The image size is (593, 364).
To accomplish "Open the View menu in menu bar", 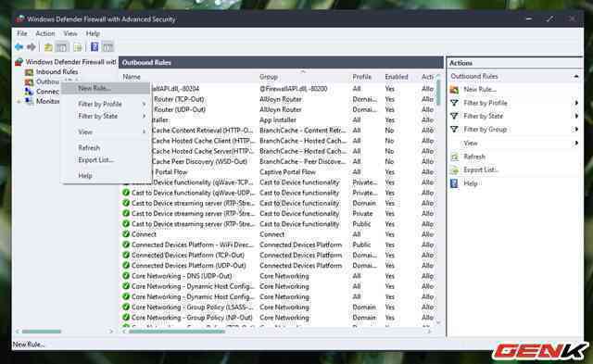I will click(70, 33).
